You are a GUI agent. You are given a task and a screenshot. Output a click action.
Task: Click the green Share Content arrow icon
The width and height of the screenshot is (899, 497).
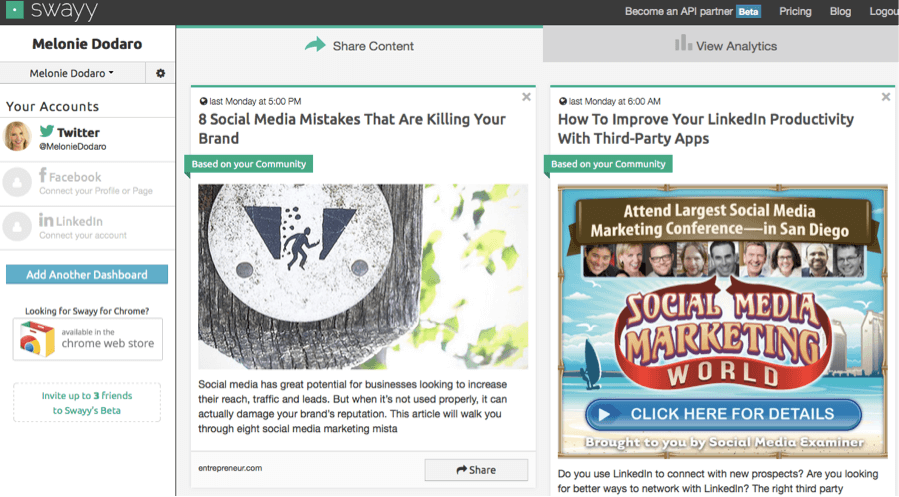click(315, 45)
